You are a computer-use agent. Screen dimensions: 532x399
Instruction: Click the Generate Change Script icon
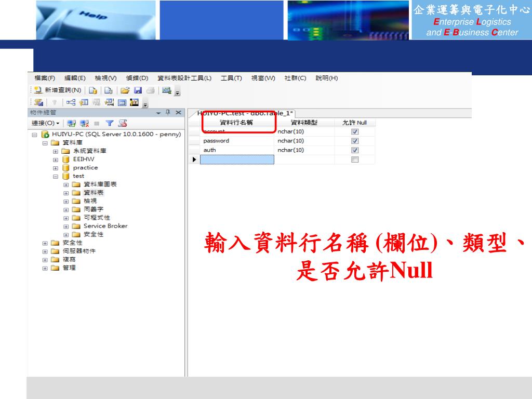(x=38, y=102)
